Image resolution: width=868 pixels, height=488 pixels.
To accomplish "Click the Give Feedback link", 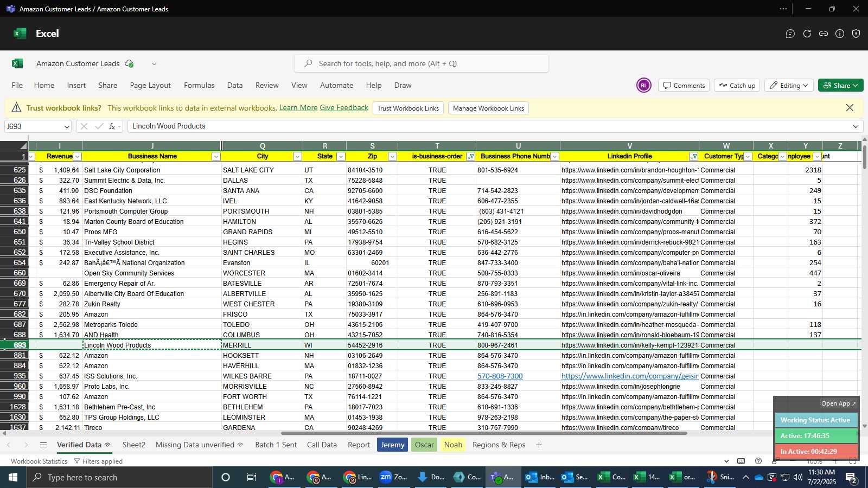I will coord(344,108).
